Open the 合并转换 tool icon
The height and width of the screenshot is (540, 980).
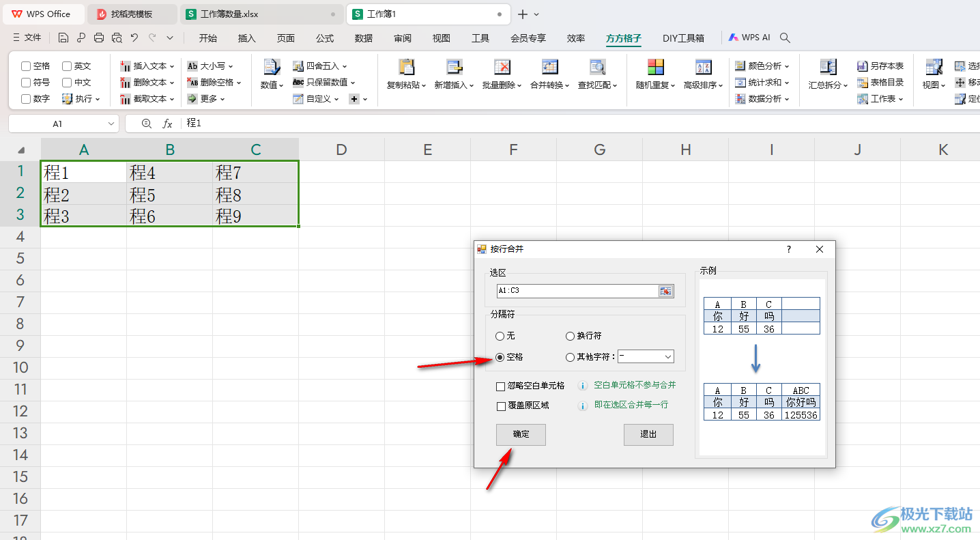point(550,67)
